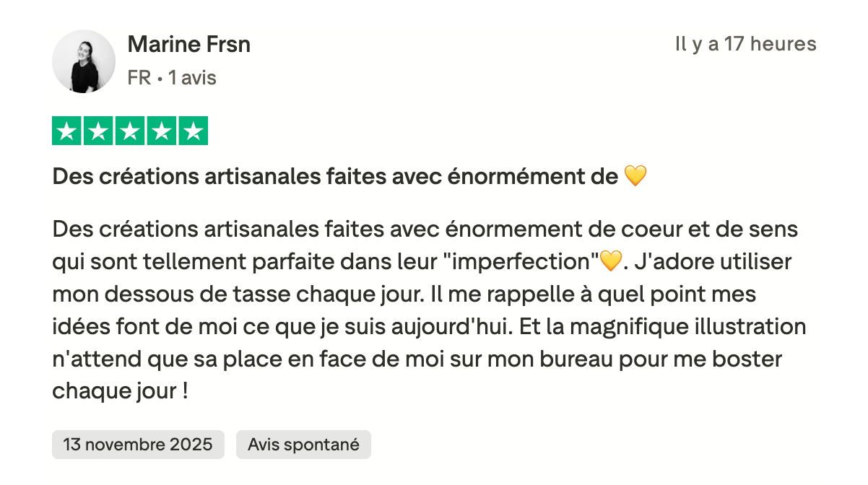Select the fourth green rating star
Screen dimensions: 868x485
coord(161,131)
